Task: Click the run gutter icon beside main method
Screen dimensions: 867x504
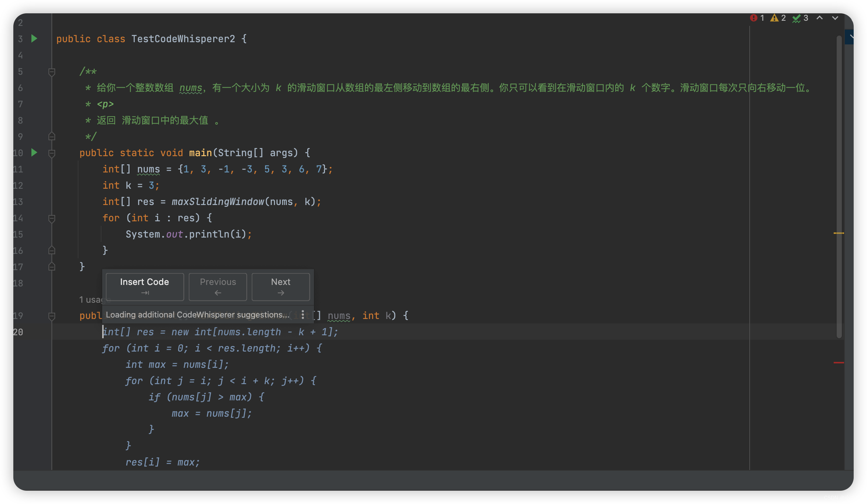Action: 34,152
